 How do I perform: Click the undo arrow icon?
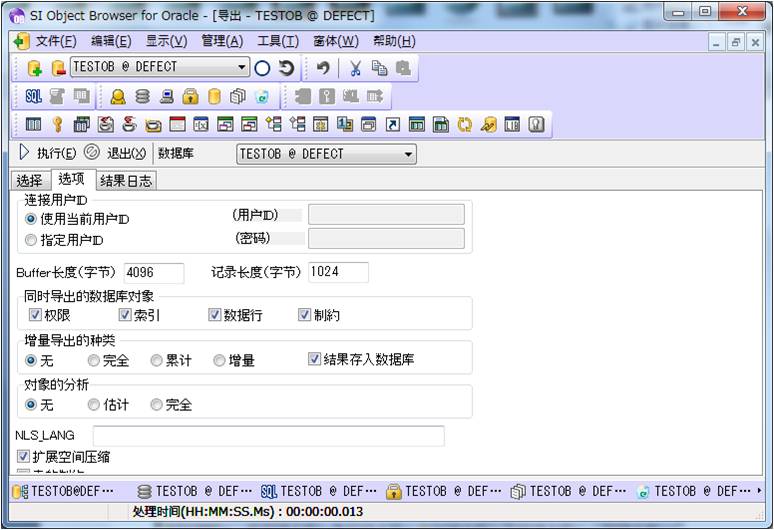pos(323,68)
